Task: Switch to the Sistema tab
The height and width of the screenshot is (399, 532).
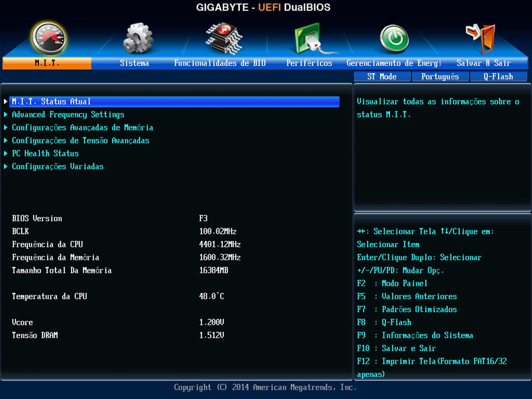Action: (134, 63)
